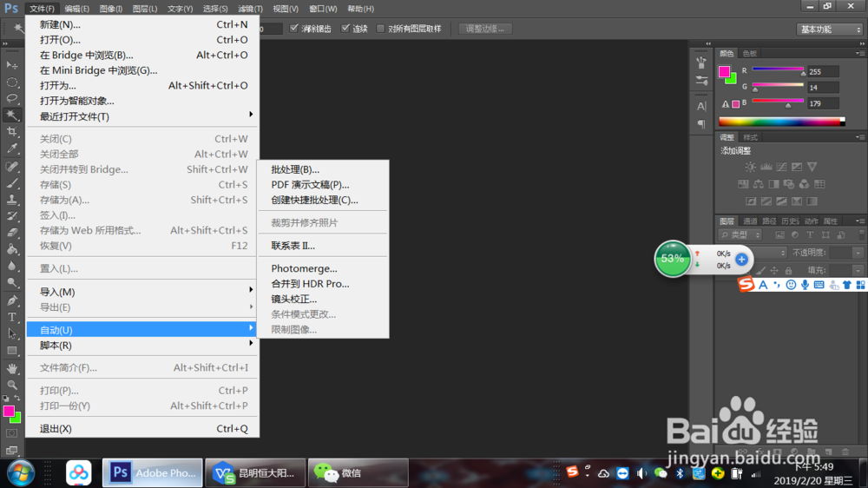Select the Paint Bucket tool
The height and width of the screenshot is (488, 868).
(x=11, y=249)
